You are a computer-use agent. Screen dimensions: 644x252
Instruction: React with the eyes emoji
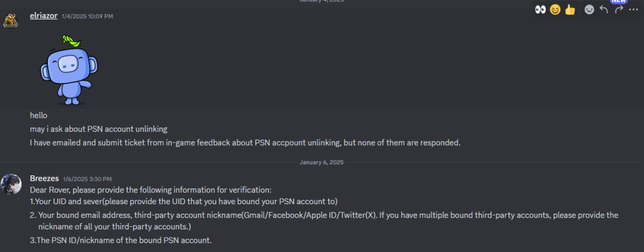click(541, 10)
